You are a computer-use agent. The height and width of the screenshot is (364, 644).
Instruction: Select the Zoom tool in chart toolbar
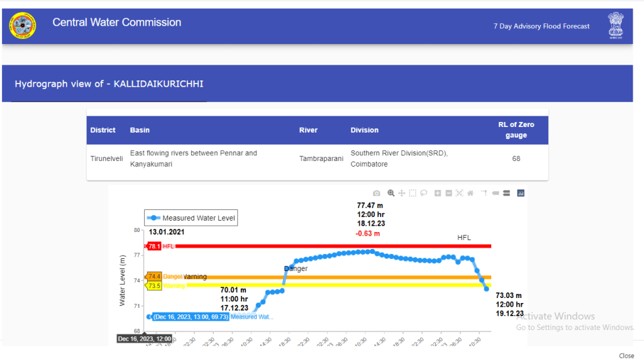coord(391,193)
